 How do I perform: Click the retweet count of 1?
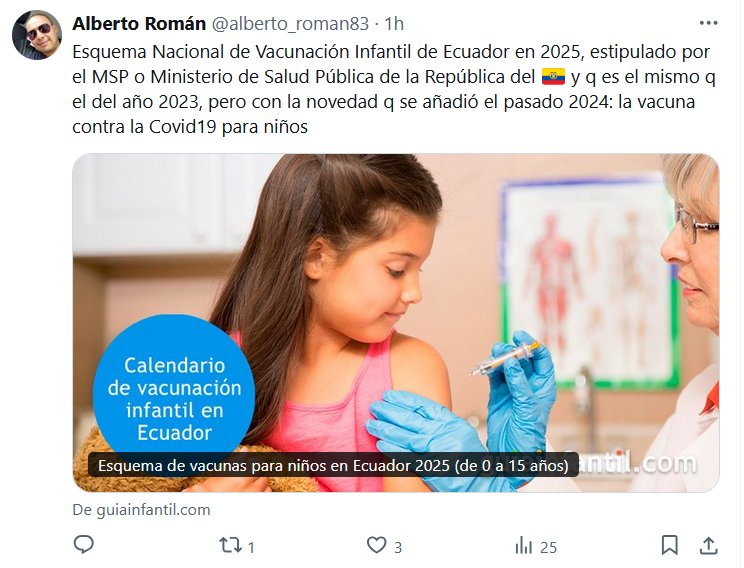tap(251, 548)
